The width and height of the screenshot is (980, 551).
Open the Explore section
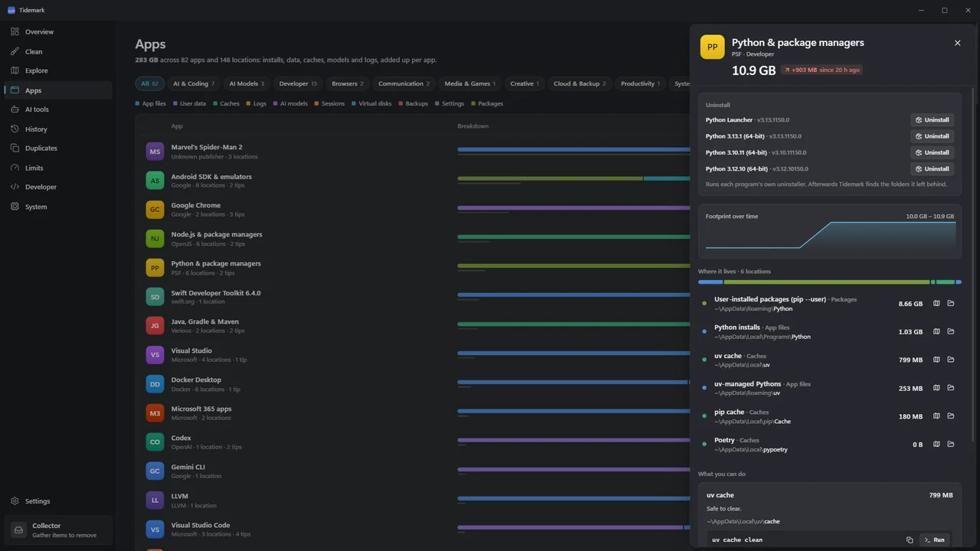click(x=58, y=70)
